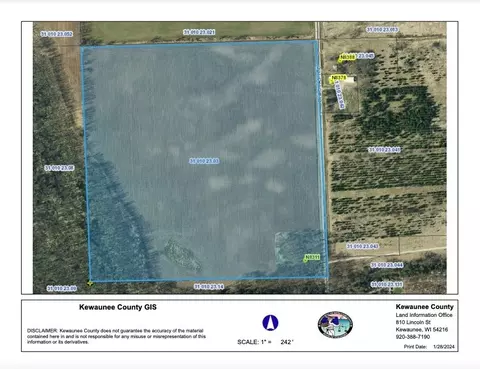Select the highlighted parcel label 31 010 23.03

(204, 161)
